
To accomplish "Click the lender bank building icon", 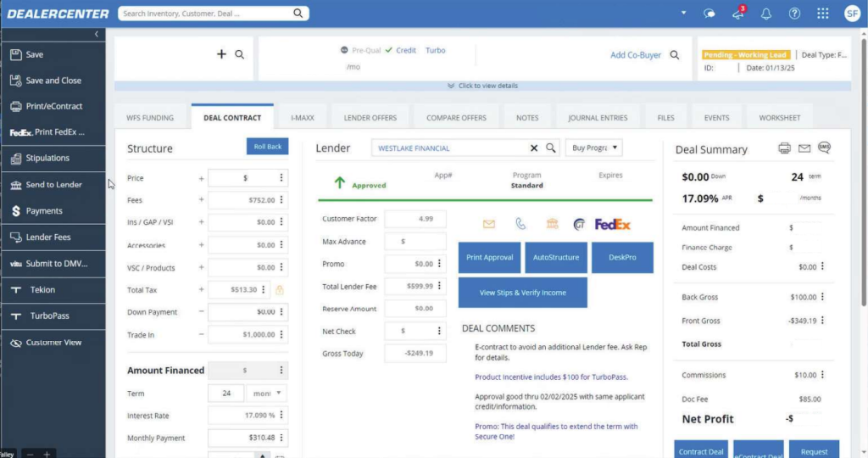I will click(x=553, y=224).
